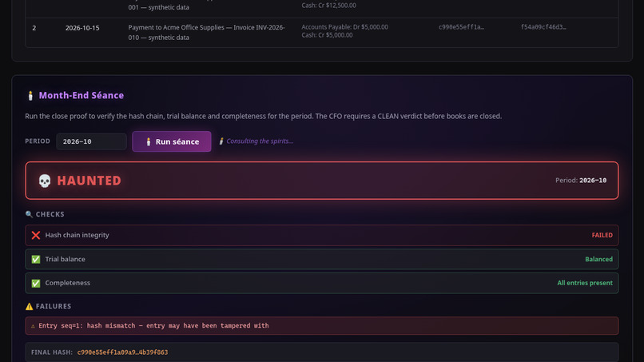
Task: Click the PERIOD field label
Action: tap(38, 141)
